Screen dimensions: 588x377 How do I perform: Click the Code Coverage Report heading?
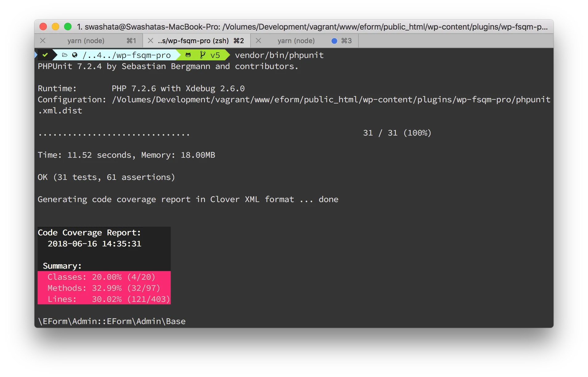tap(89, 233)
